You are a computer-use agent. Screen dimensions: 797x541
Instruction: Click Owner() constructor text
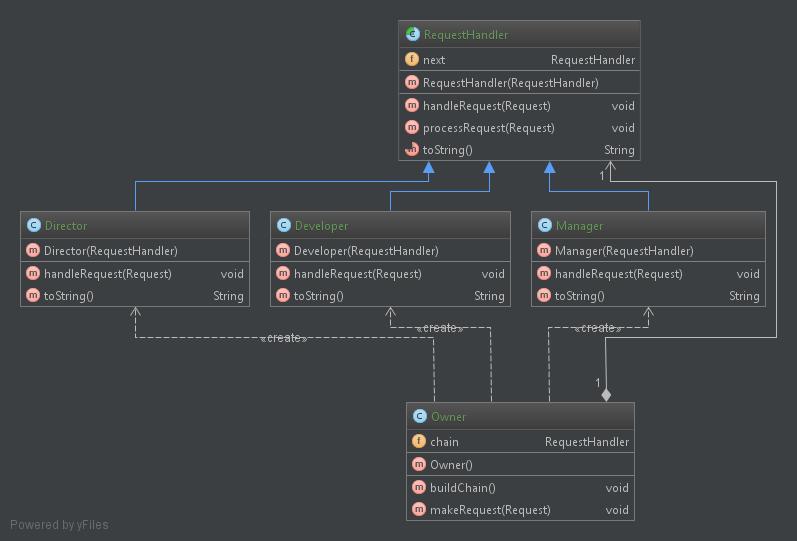(x=451, y=465)
